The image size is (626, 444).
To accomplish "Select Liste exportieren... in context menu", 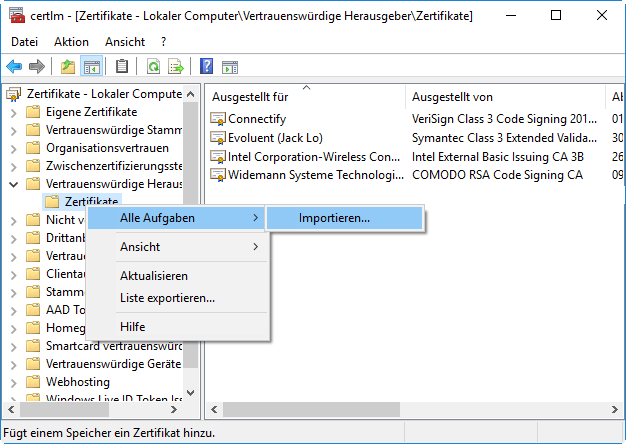I will pos(167,297).
